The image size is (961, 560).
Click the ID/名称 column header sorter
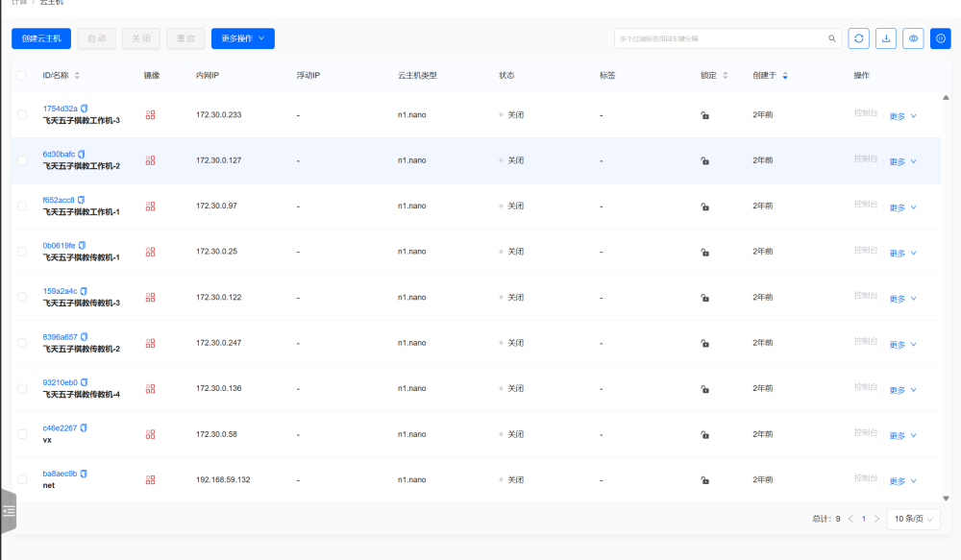pos(77,75)
